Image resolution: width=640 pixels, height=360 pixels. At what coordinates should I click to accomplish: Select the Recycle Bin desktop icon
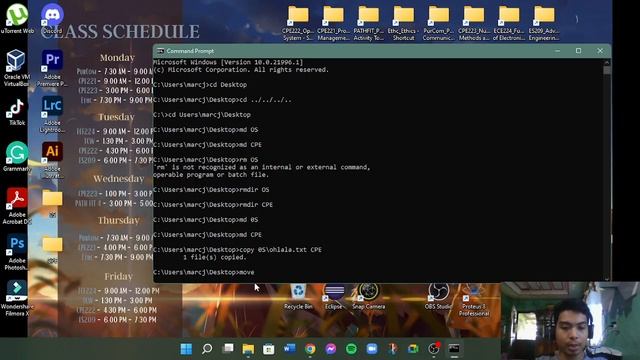point(298,296)
